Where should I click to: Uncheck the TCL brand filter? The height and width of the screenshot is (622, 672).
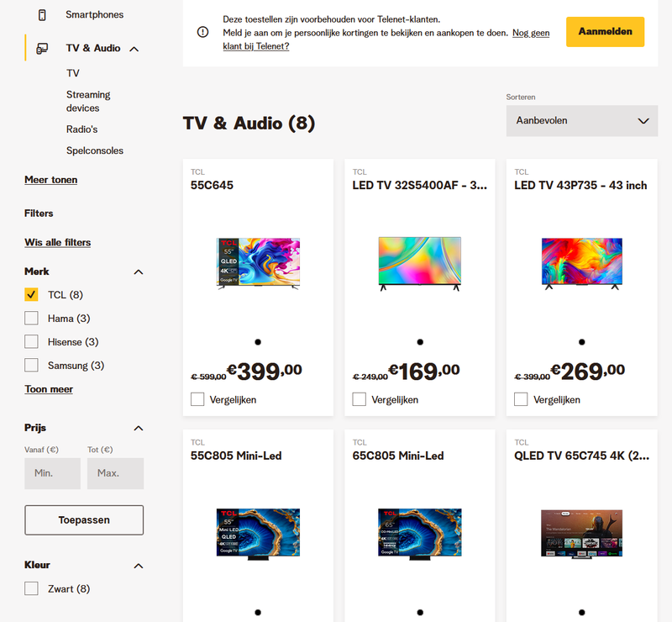pyautogui.click(x=32, y=295)
